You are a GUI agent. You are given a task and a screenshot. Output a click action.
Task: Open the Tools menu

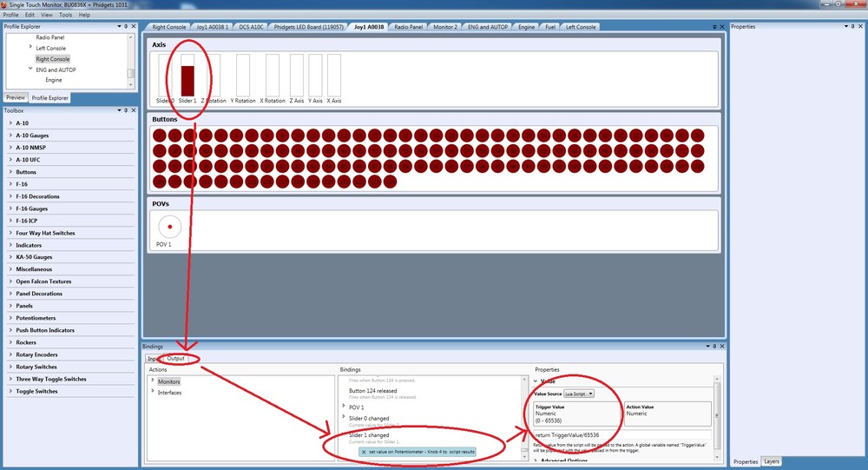66,15
